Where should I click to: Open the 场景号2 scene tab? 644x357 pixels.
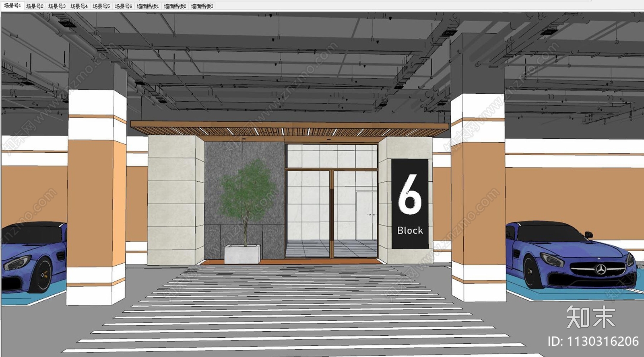coord(35,6)
